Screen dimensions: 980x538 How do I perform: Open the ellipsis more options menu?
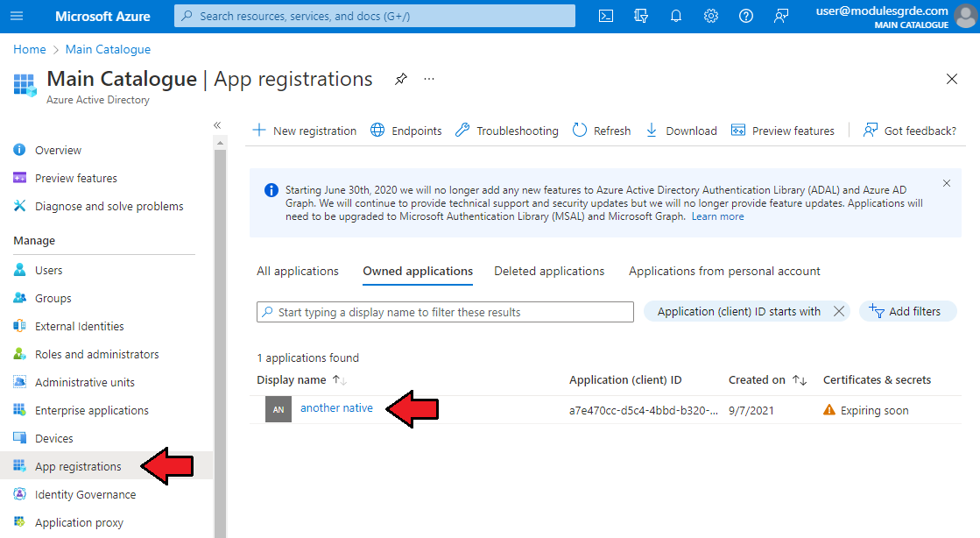click(x=429, y=79)
